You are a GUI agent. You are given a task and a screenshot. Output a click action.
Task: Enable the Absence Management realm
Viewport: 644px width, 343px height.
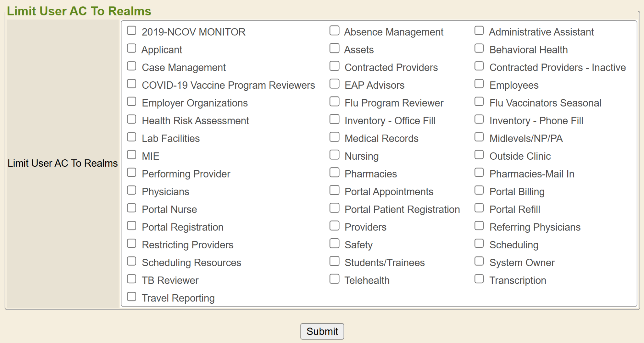click(x=334, y=31)
